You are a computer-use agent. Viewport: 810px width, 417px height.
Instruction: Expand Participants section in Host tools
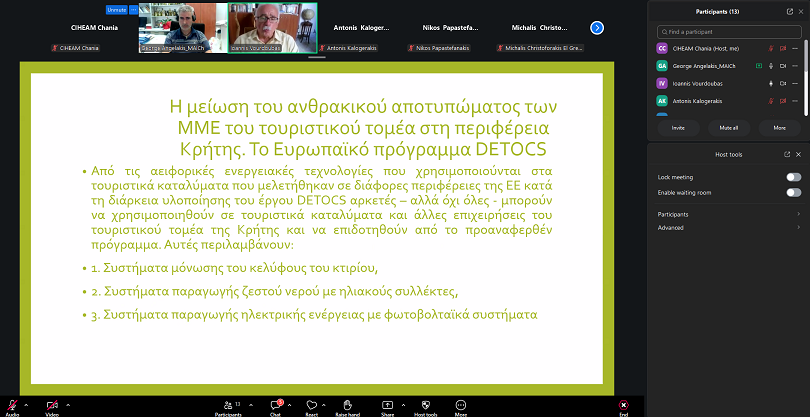pos(728,214)
